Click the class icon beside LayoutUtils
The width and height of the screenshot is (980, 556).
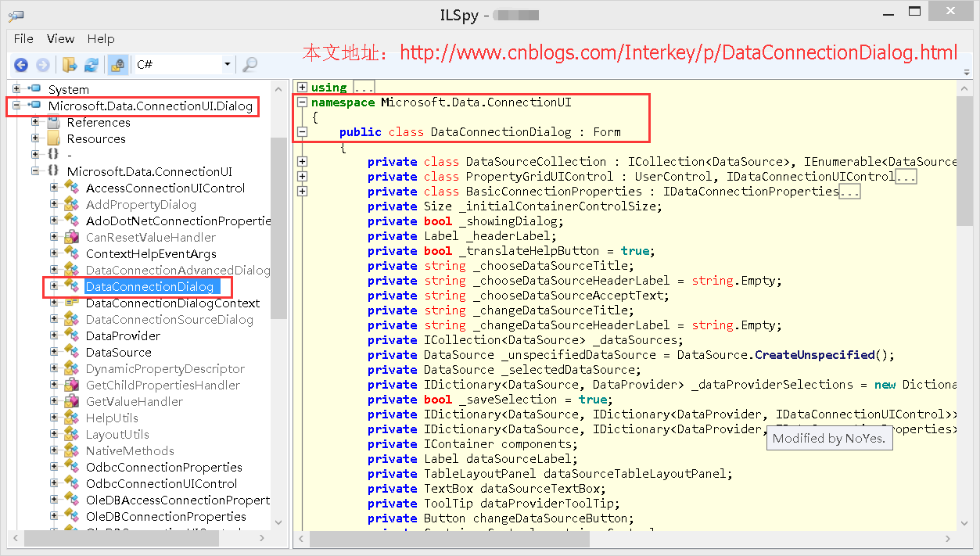click(72, 434)
